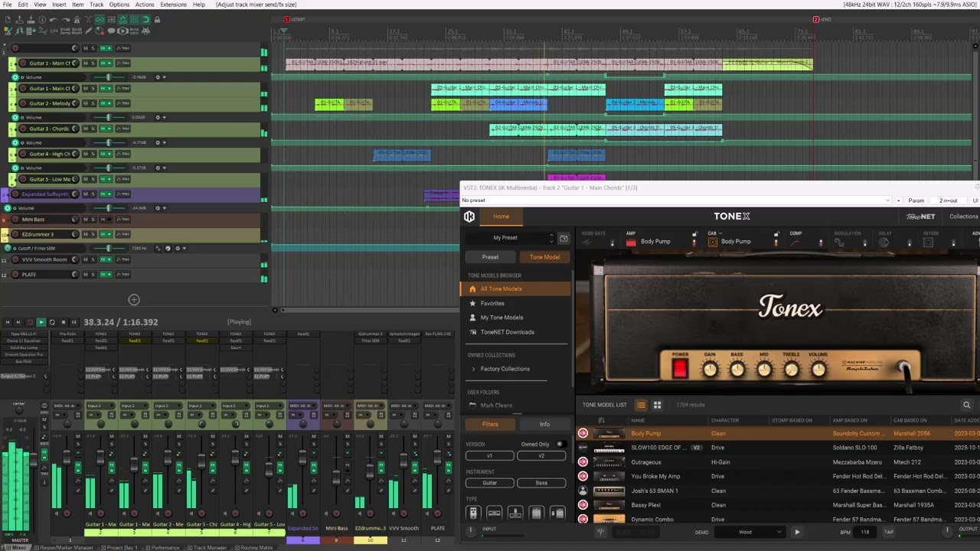Select the Tone Model button

click(544, 257)
